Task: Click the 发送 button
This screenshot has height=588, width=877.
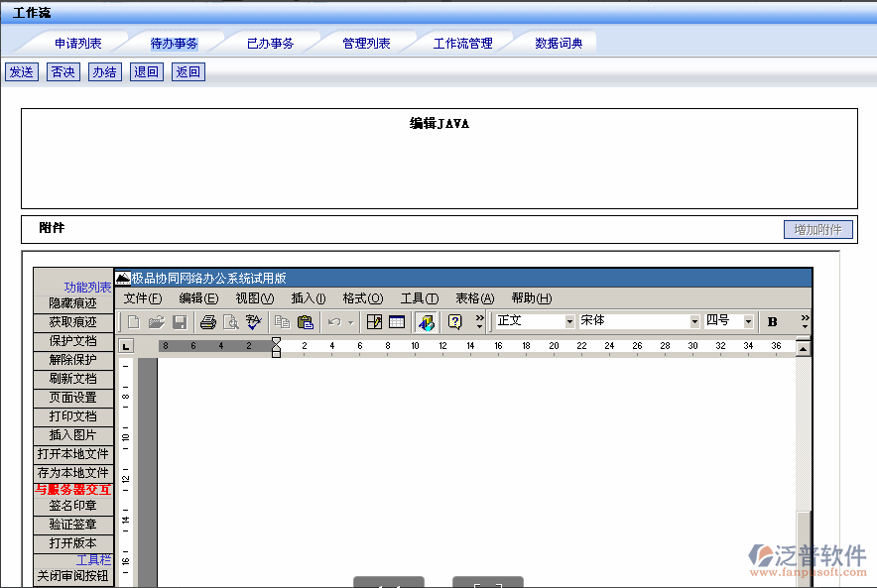Action: click(21, 72)
